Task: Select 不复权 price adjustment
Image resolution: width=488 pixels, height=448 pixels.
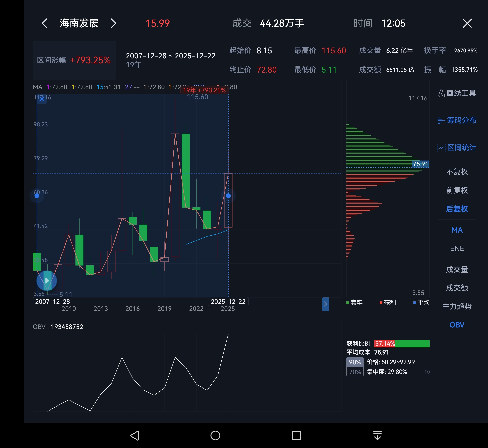Action: pos(457,172)
